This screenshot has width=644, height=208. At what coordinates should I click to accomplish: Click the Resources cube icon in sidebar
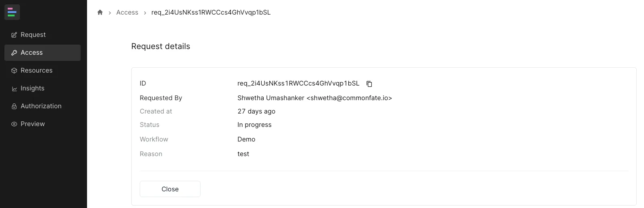tap(14, 71)
